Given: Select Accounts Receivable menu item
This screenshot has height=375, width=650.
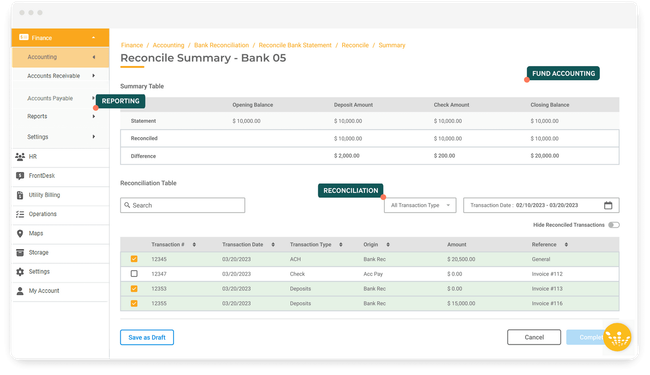Looking at the screenshot, I should coord(53,76).
